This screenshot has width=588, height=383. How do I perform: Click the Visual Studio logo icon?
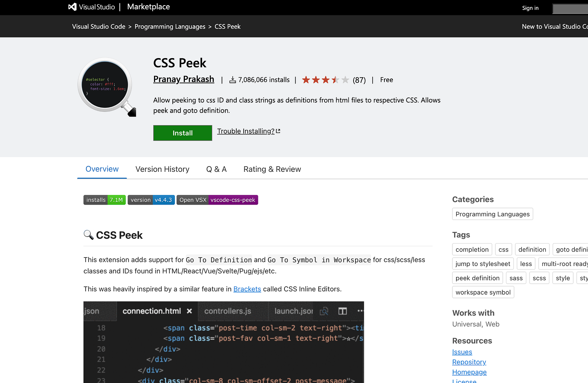point(72,7)
